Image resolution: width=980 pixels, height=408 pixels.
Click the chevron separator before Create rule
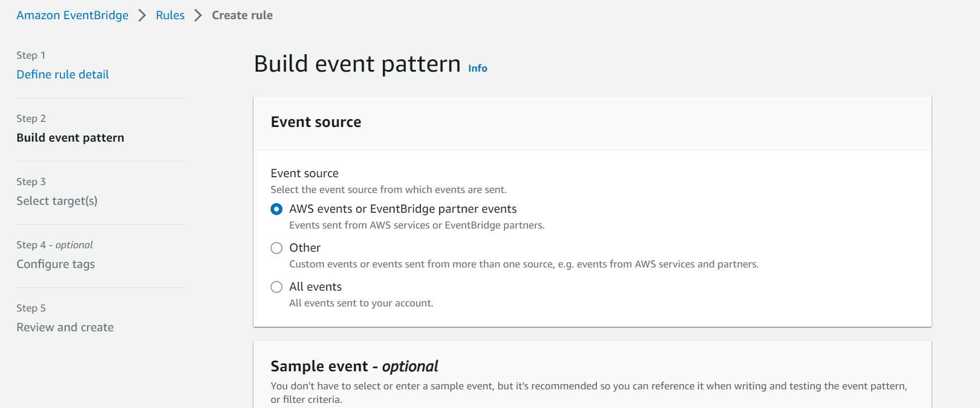click(198, 15)
